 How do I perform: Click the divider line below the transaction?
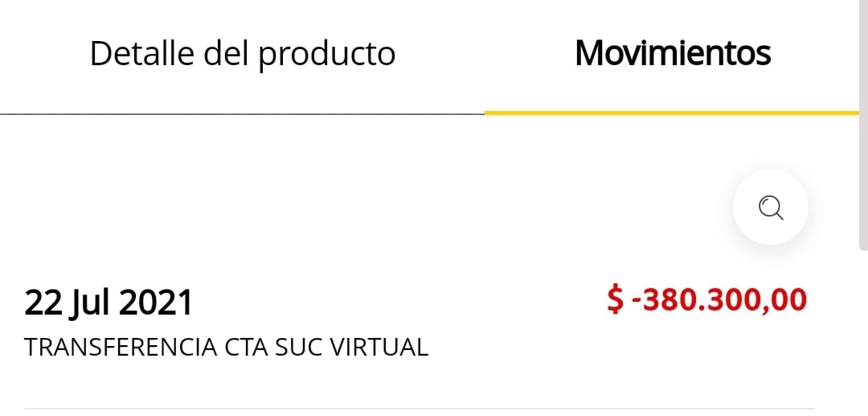(x=418, y=409)
